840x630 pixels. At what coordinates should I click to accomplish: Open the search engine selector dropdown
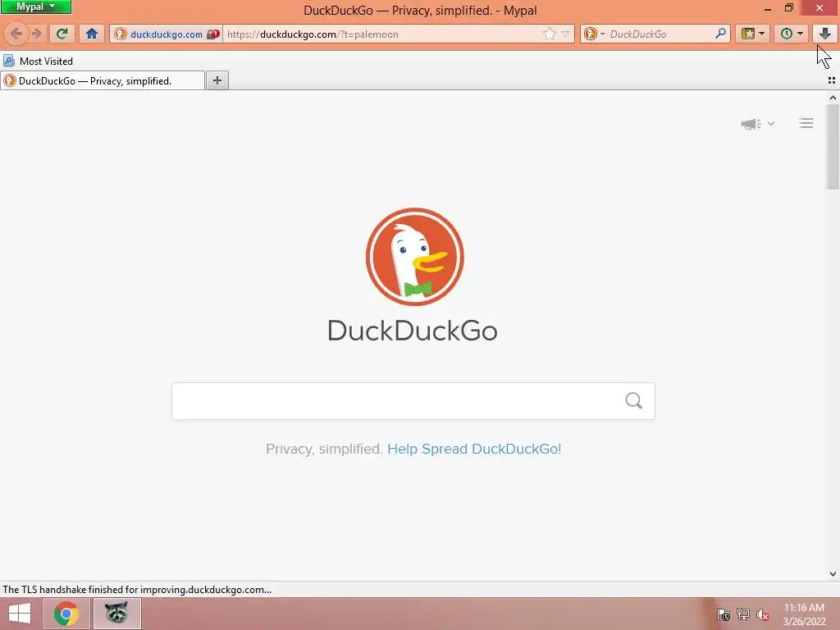click(x=594, y=34)
